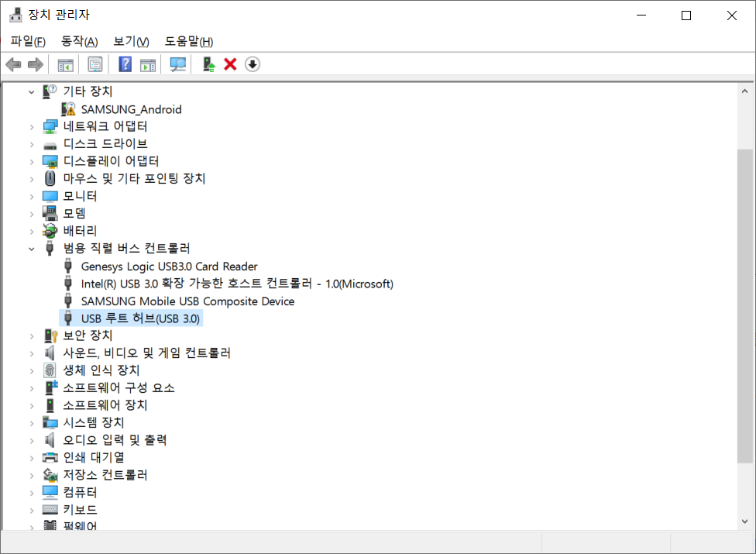Click the 저장소 컨트롤러 icon

(x=50, y=475)
